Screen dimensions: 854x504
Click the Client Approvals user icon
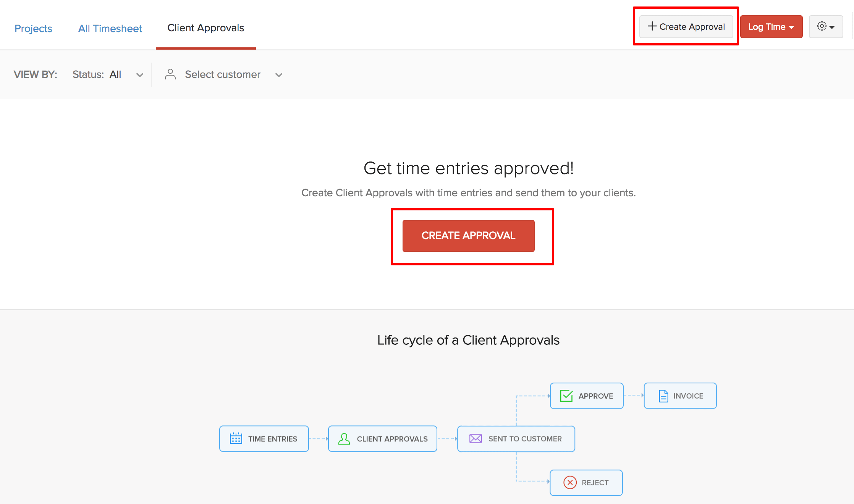coord(344,439)
